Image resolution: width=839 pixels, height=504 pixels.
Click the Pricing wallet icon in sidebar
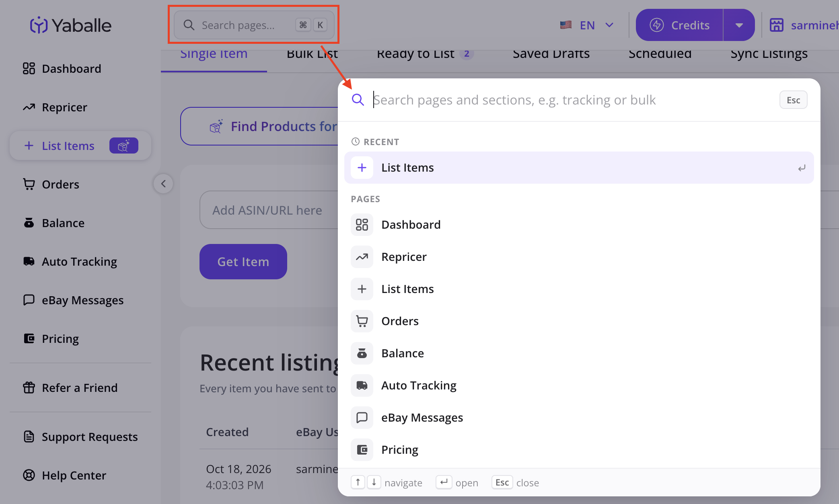click(x=29, y=339)
